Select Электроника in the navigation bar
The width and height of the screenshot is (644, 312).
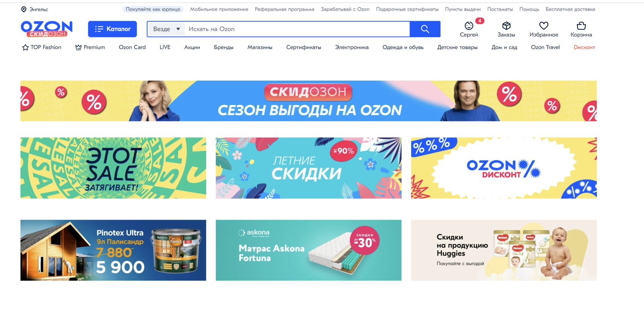point(352,47)
